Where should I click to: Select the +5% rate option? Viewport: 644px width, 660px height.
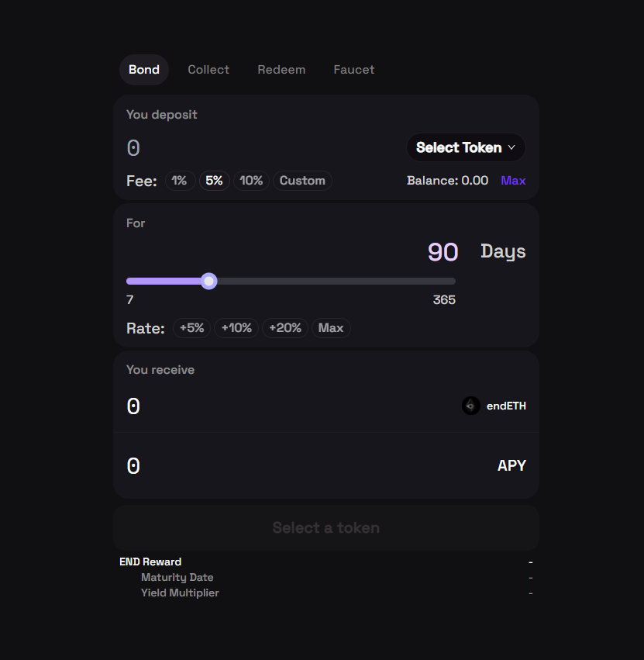(191, 328)
